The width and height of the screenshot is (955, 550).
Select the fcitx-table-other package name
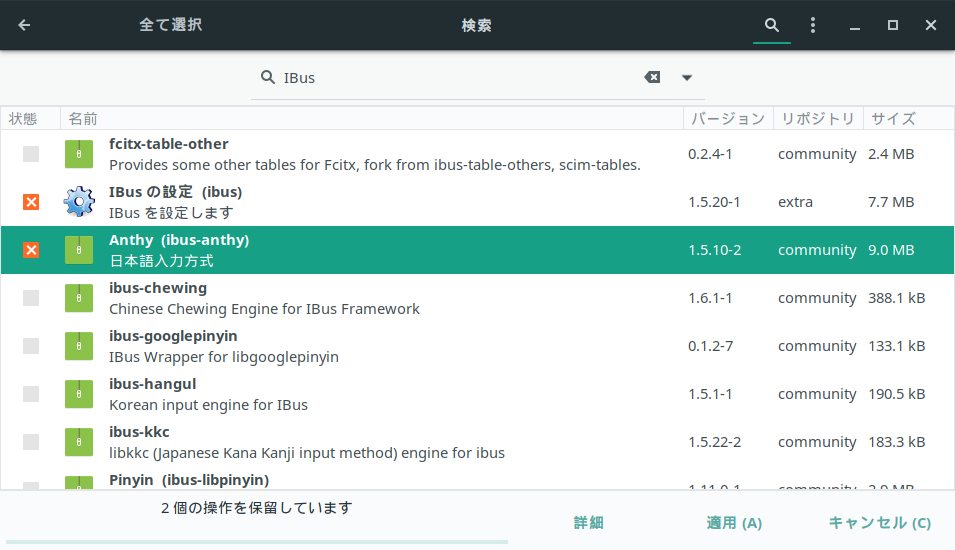pyautogui.click(x=169, y=144)
